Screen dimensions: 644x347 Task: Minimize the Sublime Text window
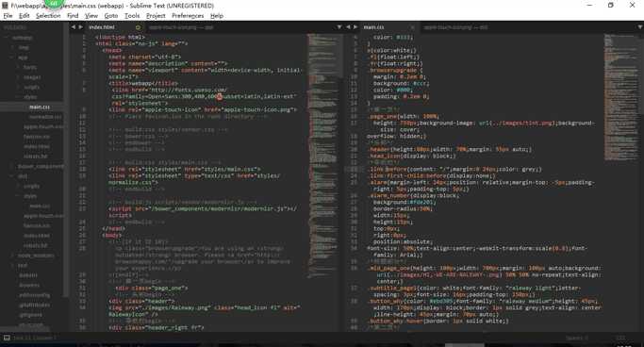[589, 6]
